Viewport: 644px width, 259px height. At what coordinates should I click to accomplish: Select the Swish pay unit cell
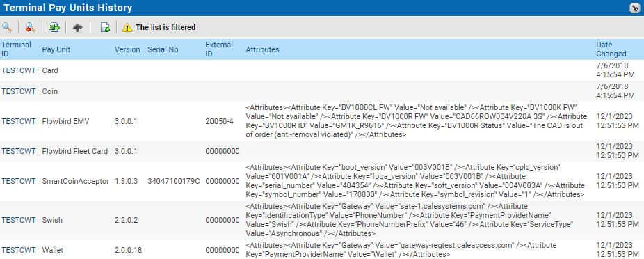tap(52, 220)
